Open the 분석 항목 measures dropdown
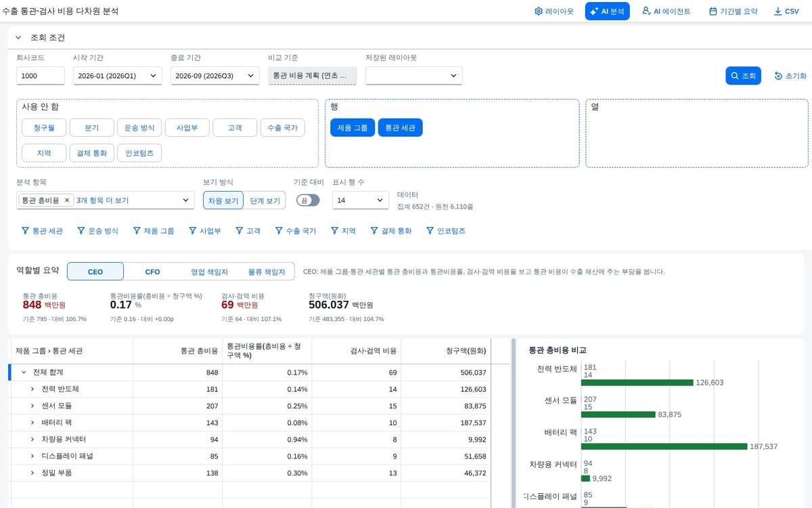This screenshot has width=812, height=508. coord(186,200)
